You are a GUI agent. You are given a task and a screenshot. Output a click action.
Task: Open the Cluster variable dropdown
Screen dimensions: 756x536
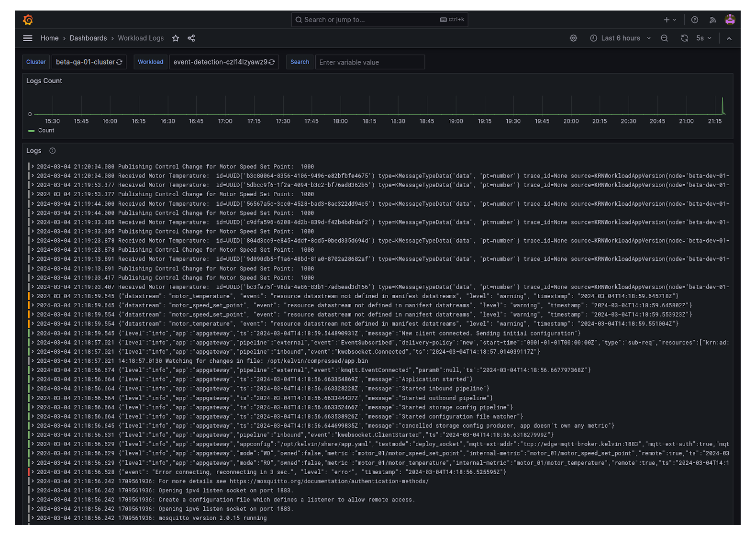pos(89,62)
